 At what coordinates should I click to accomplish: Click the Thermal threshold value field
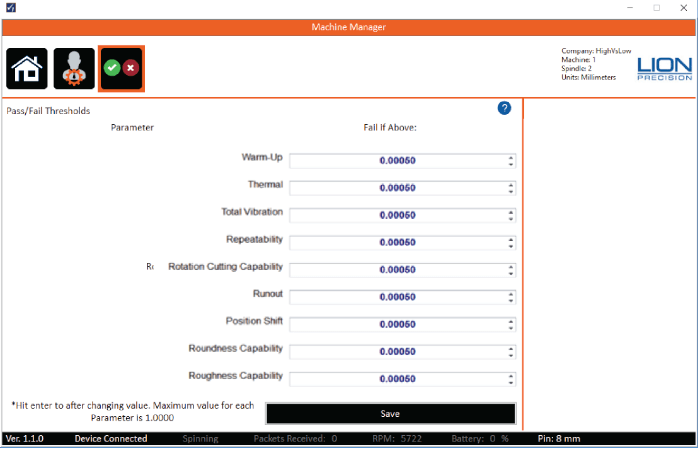pos(402,188)
